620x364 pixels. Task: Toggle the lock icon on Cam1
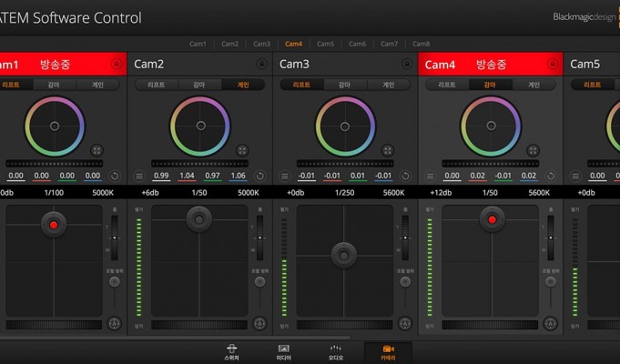[117, 64]
